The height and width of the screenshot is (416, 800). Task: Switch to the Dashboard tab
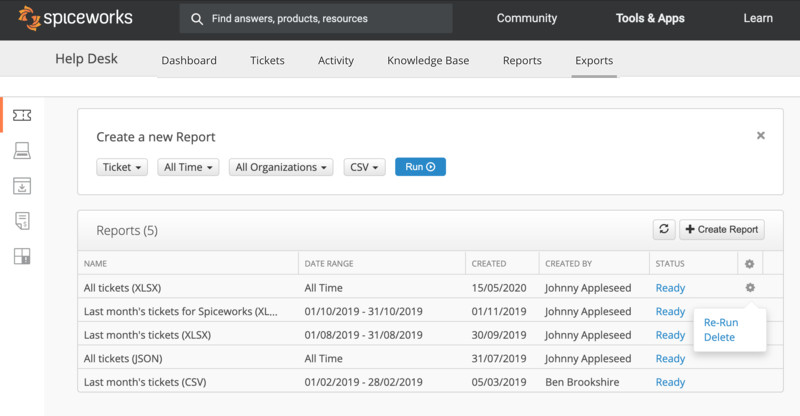(189, 60)
